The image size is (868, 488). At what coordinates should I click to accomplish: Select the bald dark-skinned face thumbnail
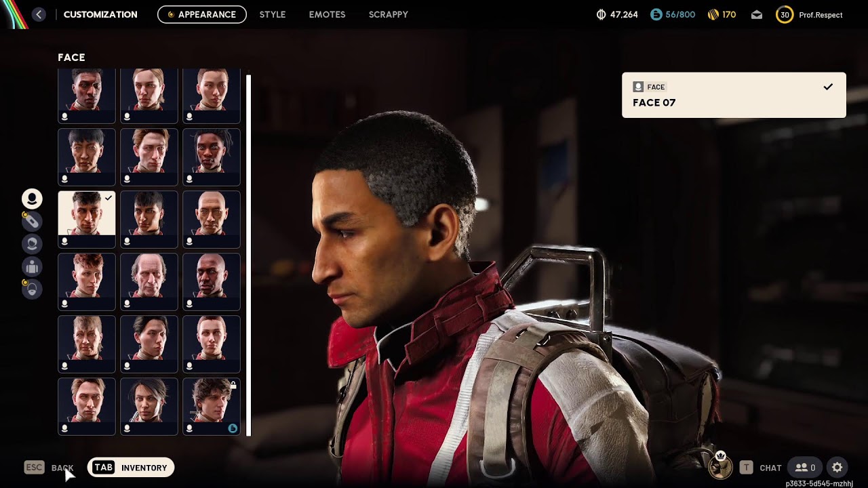[x=212, y=282]
